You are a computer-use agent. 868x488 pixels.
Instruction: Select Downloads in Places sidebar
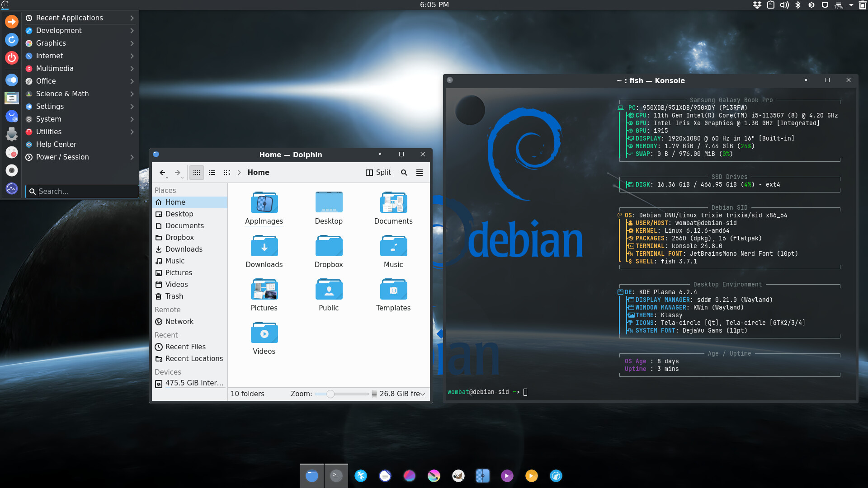coord(184,249)
